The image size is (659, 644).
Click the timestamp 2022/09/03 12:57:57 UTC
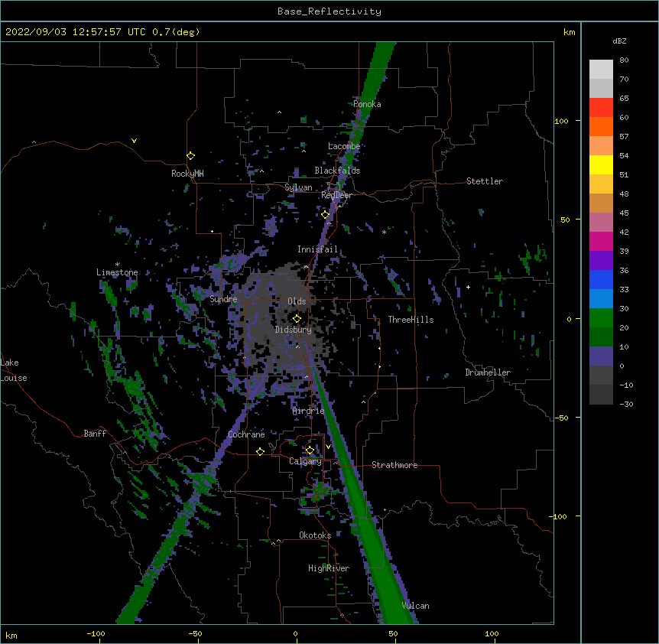click(76, 32)
